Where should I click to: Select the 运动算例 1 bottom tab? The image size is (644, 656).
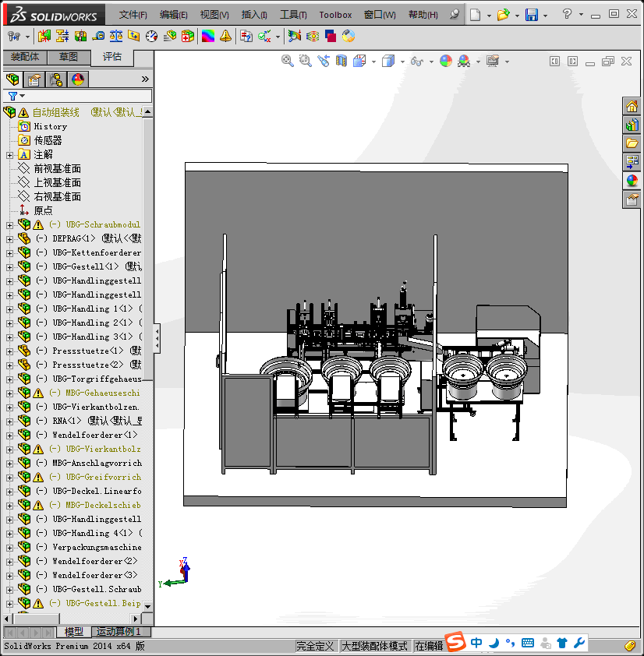pyautogui.click(x=119, y=631)
